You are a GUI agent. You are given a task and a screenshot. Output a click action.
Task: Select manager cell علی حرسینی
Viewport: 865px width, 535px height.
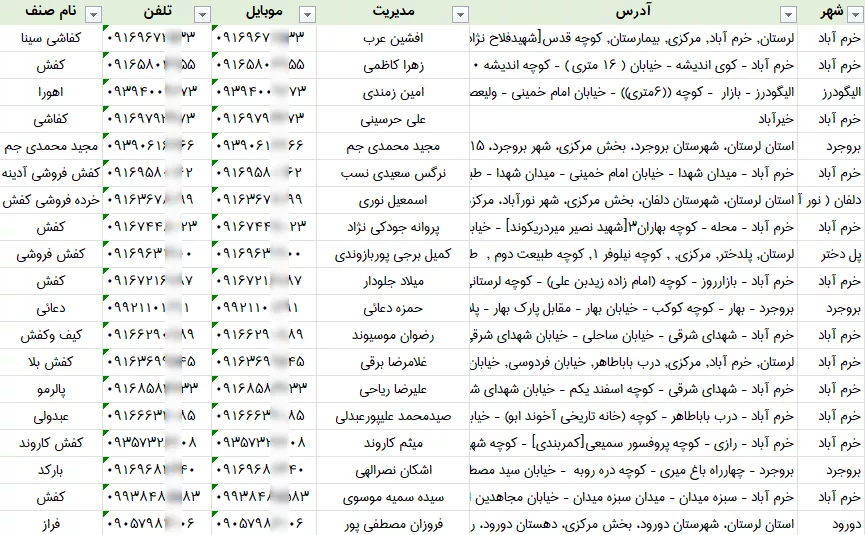pyautogui.click(x=393, y=119)
